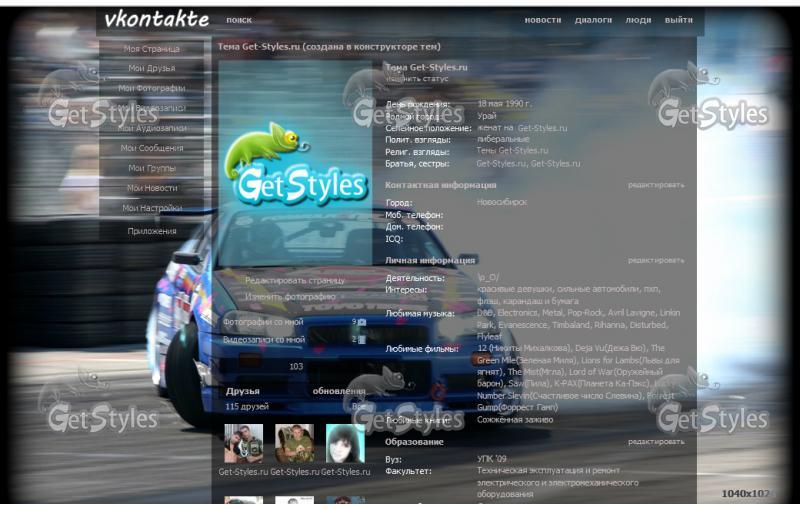Click the vkontakte logo in header
This screenshot has height=509, width=800.
click(156, 19)
